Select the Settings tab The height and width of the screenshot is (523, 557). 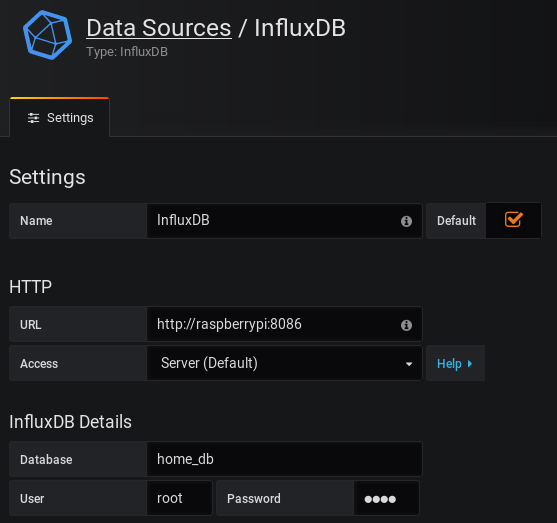tap(60, 117)
